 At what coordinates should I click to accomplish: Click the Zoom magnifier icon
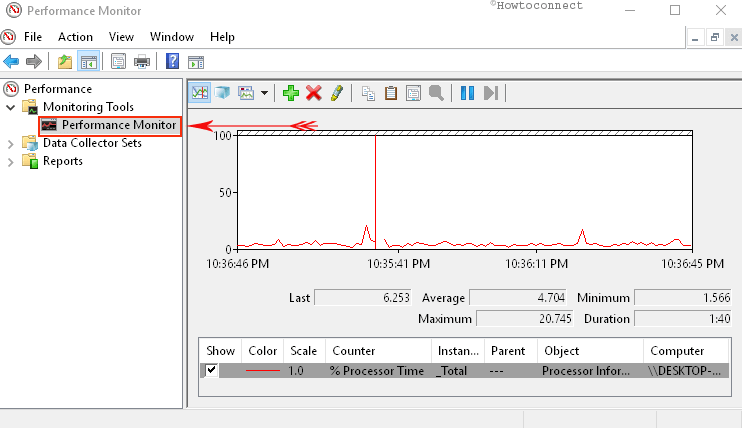(436, 93)
